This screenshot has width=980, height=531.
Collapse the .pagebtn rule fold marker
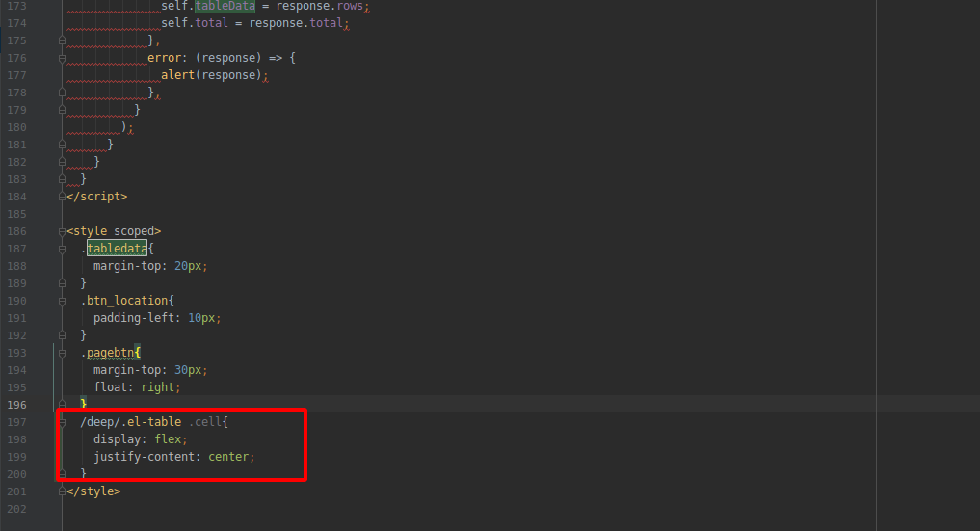(x=62, y=354)
